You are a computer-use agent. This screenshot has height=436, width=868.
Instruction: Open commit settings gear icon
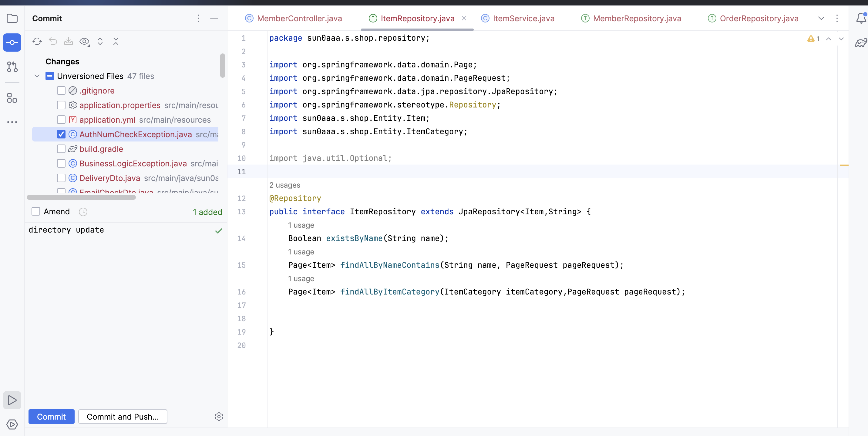(x=219, y=417)
